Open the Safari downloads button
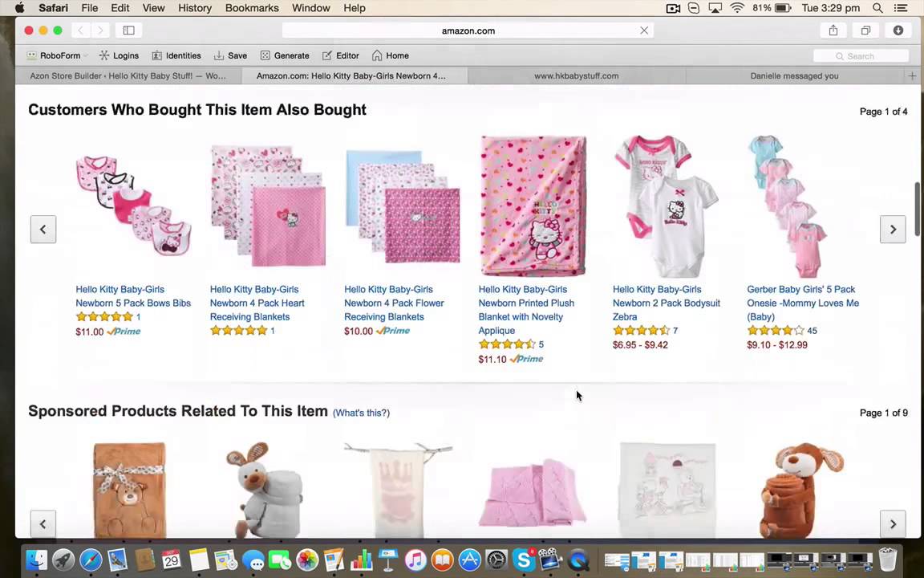924x578 pixels. pos(898,31)
